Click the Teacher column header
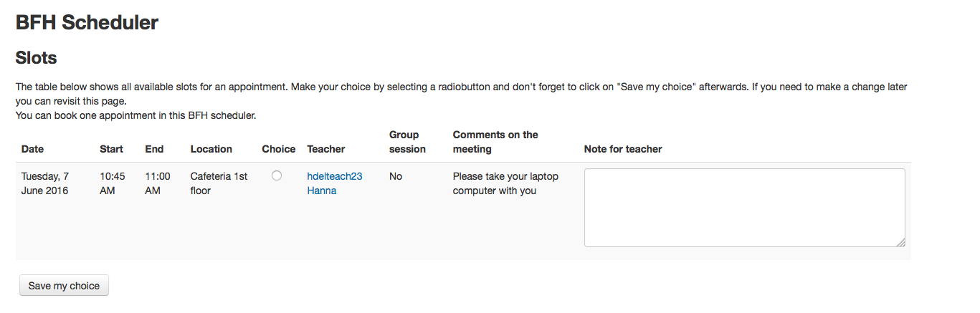 [326, 149]
